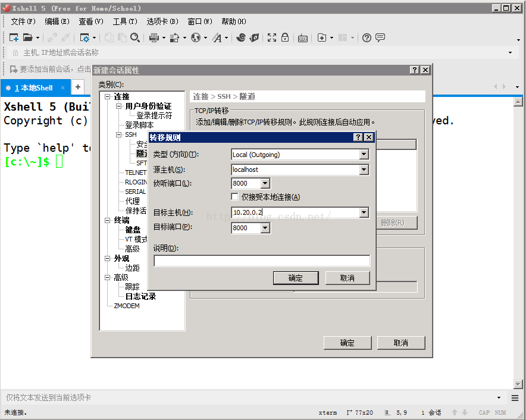This screenshot has width=526, height=420.
Task: Open 文件(F) menu
Action: tap(23, 21)
